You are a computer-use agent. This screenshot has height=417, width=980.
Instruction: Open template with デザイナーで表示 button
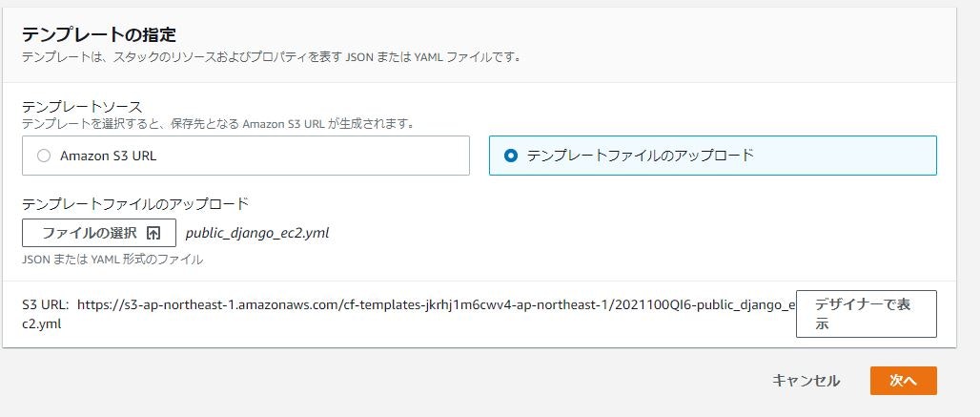click(x=866, y=314)
